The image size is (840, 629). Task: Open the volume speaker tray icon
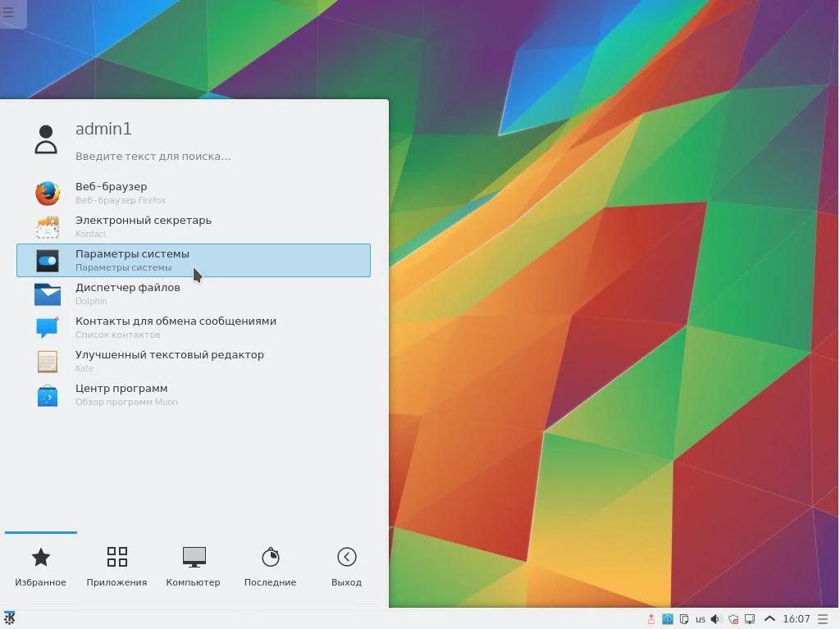point(716,619)
